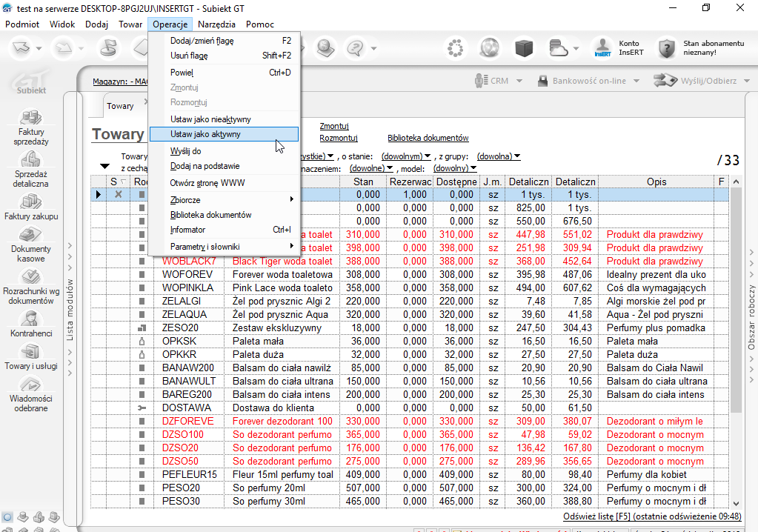Select row WOFOREV in table

click(x=410, y=274)
